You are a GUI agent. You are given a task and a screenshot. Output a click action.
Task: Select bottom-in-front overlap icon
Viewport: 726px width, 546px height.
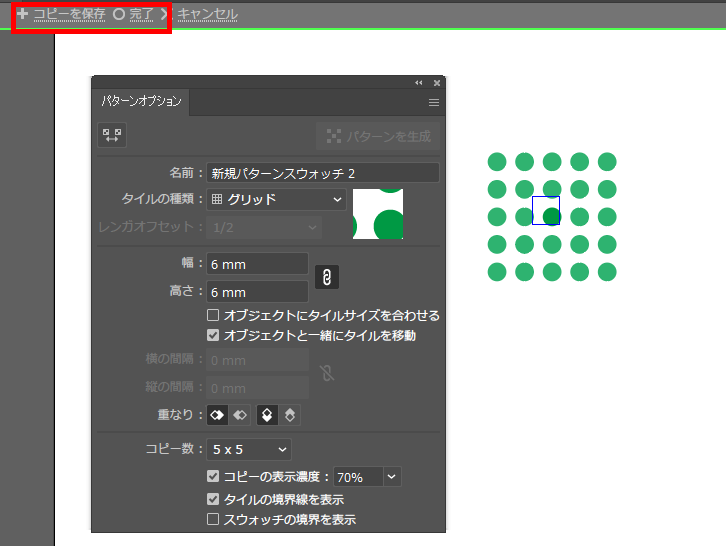tap(290, 415)
